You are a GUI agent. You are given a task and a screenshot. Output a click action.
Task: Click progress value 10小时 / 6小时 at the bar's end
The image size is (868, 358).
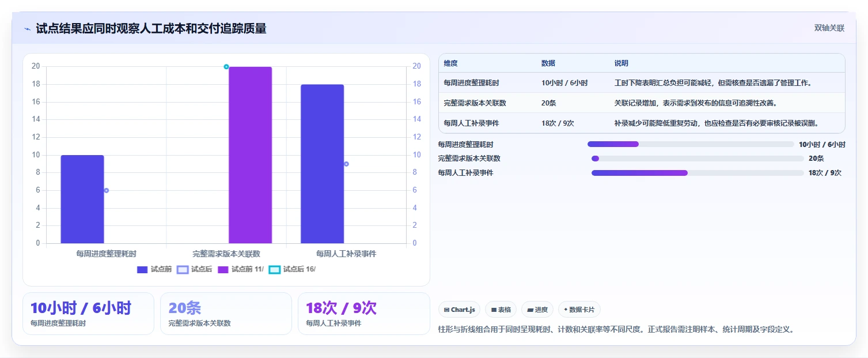822,145
